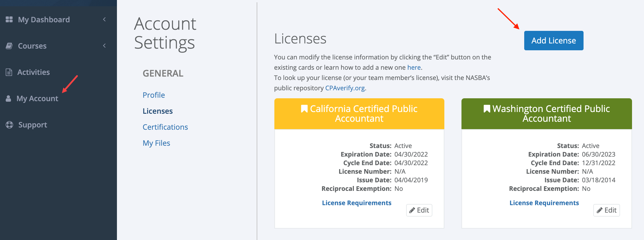The width and height of the screenshot is (644, 240).
Task: Click the Account Settings heading
Action: [165, 33]
